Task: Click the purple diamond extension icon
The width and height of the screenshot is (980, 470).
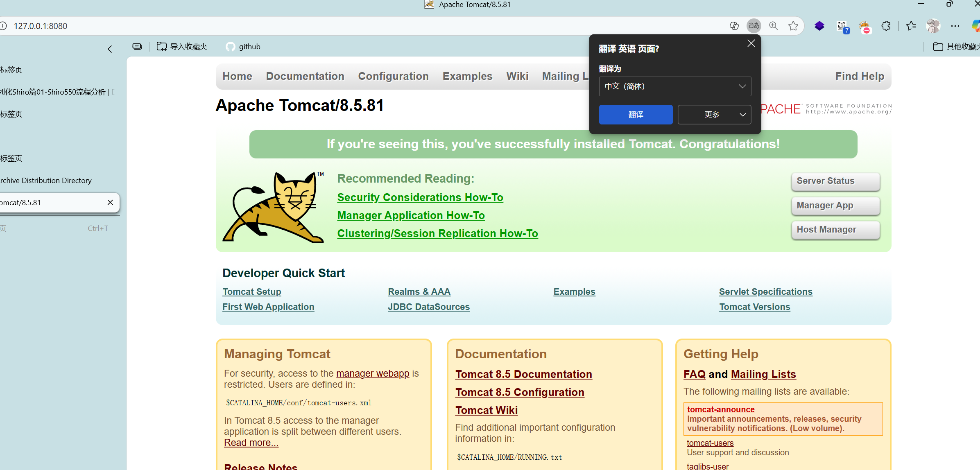Action: point(819,26)
